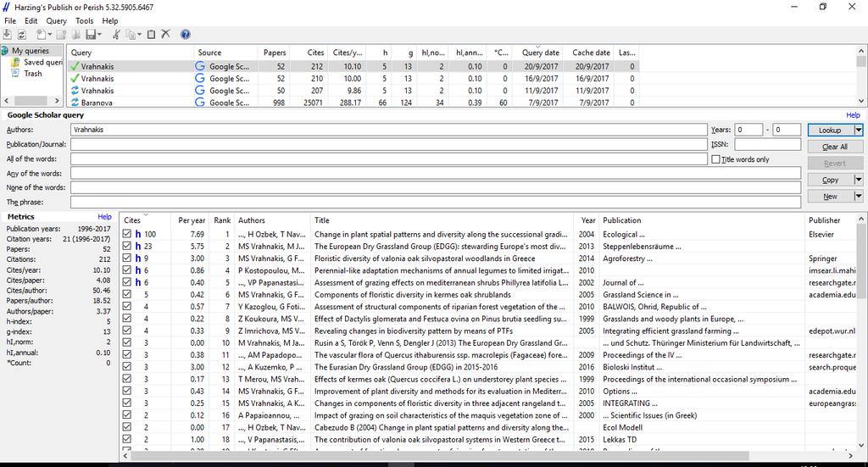868x467 pixels.
Task: Click the blue refresh icon beside Baranova query
Action: point(75,103)
